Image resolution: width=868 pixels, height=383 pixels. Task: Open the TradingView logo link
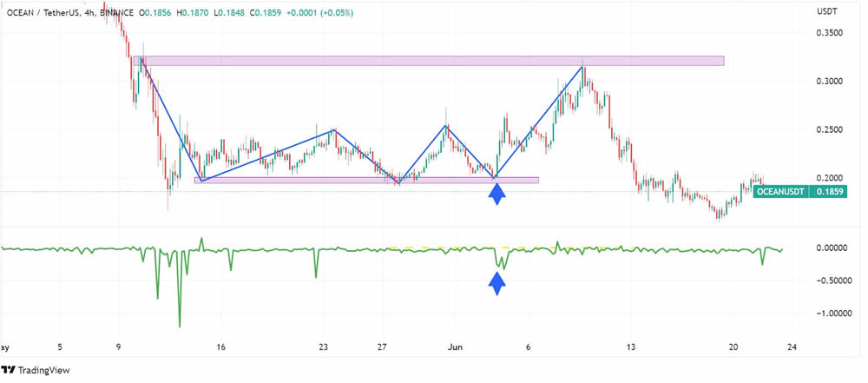point(36,370)
